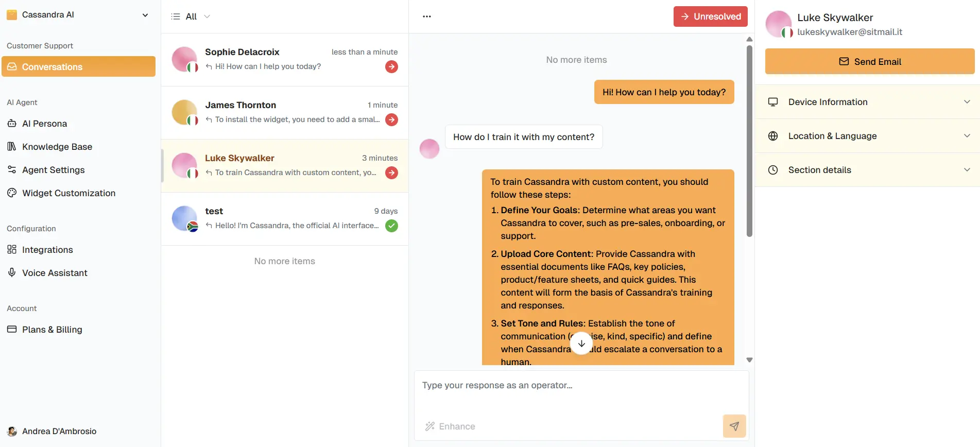The width and height of the screenshot is (980, 447).
Task: Click the send message paper plane button
Action: coord(734,426)
